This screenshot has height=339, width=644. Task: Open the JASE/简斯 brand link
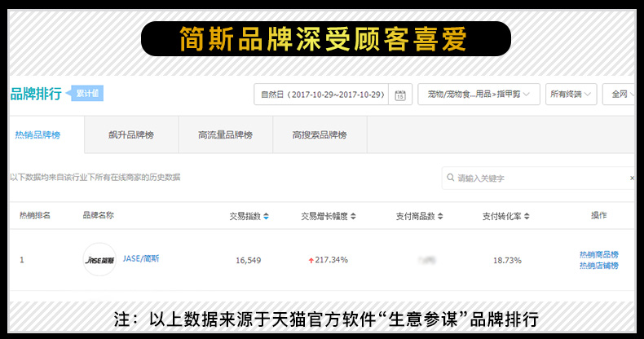141,258
